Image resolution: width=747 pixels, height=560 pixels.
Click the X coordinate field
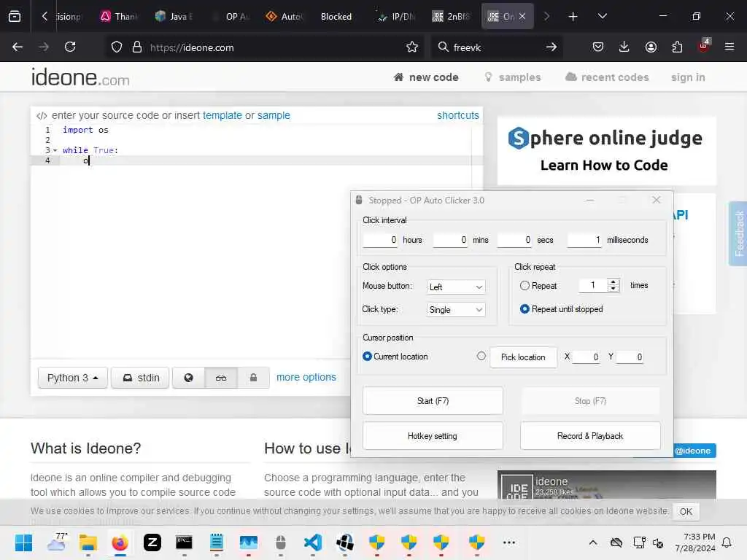586,357
